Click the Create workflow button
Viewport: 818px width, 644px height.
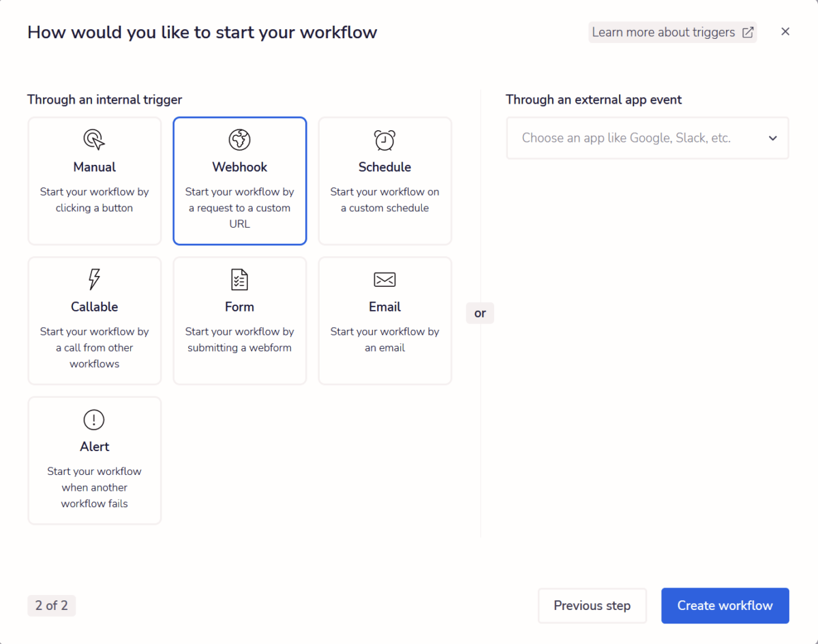(725, 605)
